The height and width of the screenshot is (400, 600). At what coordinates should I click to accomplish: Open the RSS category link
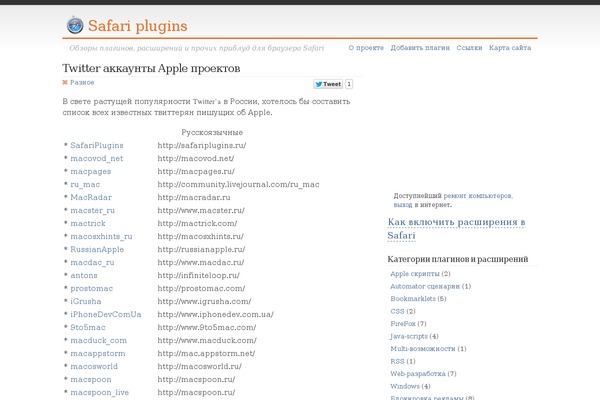(397, 361)
